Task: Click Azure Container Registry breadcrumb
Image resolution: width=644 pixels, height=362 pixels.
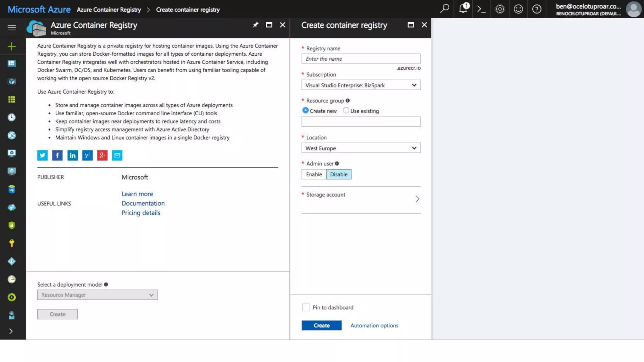Action: tap(109, 10)
